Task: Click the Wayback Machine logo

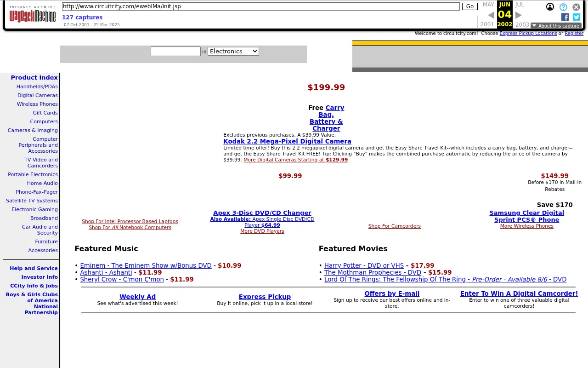Action: tap(33, 14)
